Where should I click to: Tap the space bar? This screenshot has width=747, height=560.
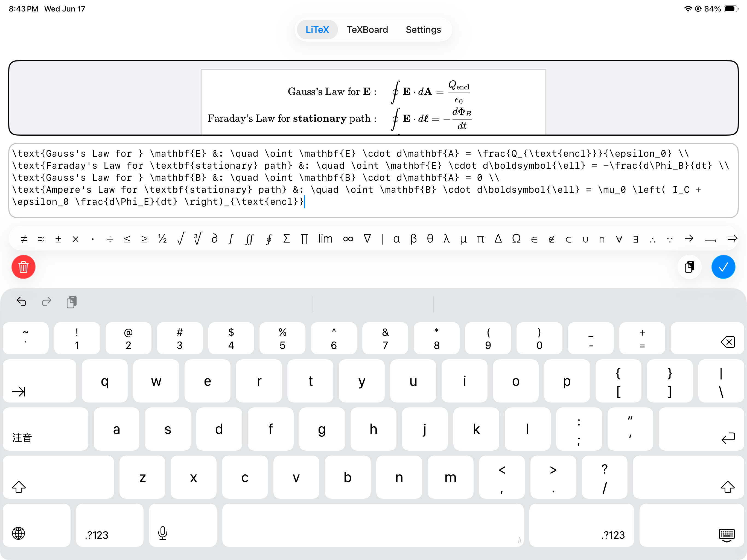(x=373, y=526)
